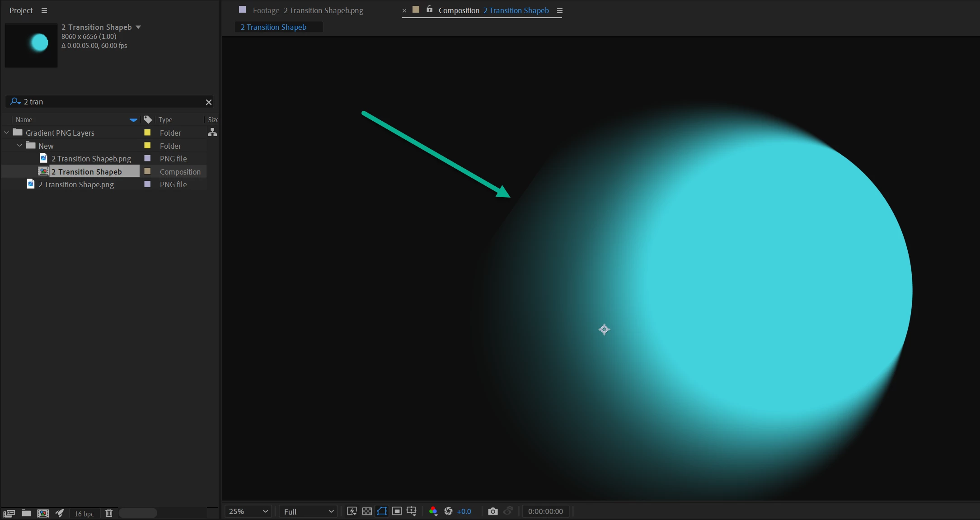Click the Reset Exposure aperture icon
This screenshot has width=980, height=520.
tap(448, 511)
